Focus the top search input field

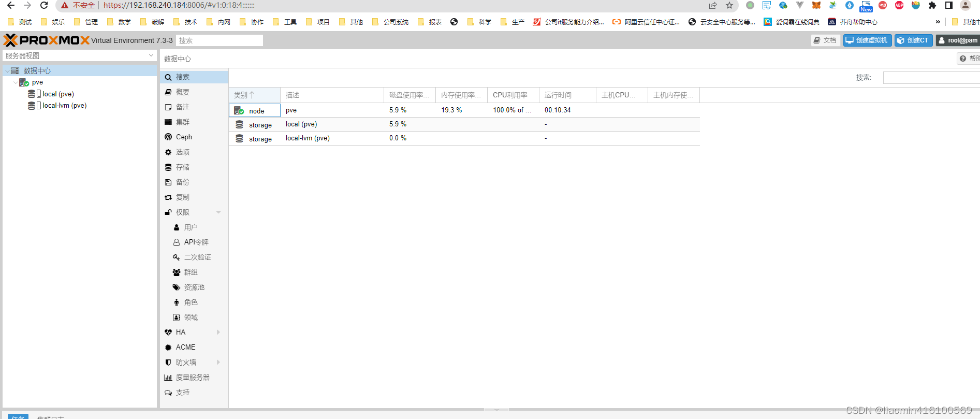tap(220, 40)
